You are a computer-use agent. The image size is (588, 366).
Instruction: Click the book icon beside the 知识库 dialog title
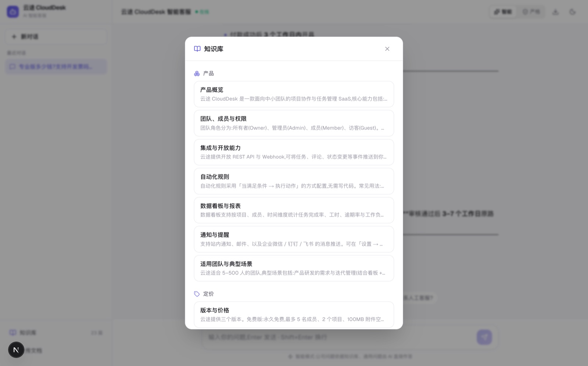coord(197,49)
